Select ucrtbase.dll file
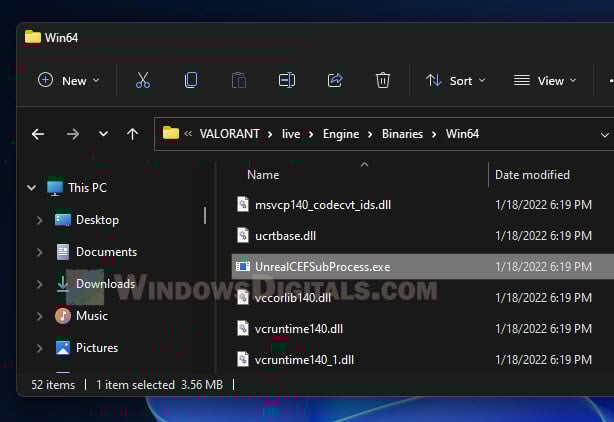Viewport: 614px width, 422px height. tap(285, 236)
